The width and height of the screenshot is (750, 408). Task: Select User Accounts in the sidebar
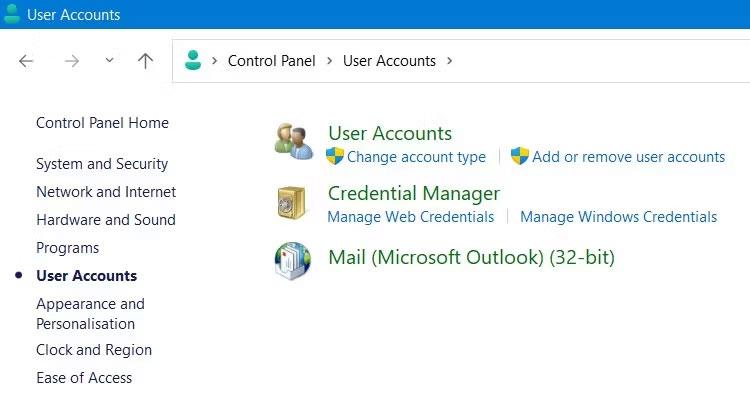[x=87, y=276]
